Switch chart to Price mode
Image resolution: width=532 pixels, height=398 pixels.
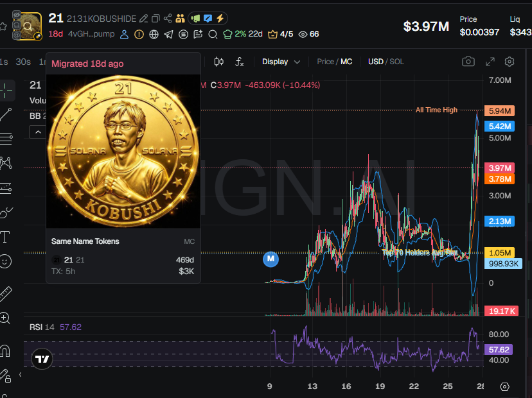pyautogui.click(x=325, y=62)
